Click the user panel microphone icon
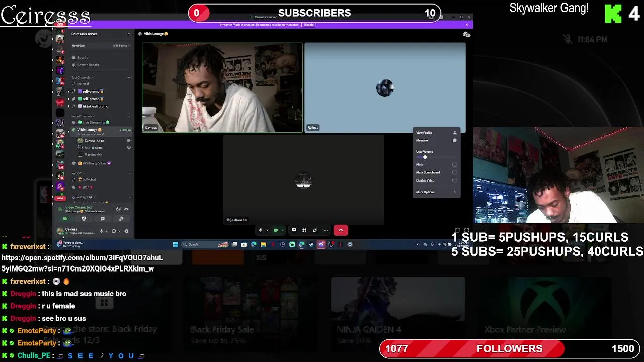 pyautogui.click(x=101, y=231)
